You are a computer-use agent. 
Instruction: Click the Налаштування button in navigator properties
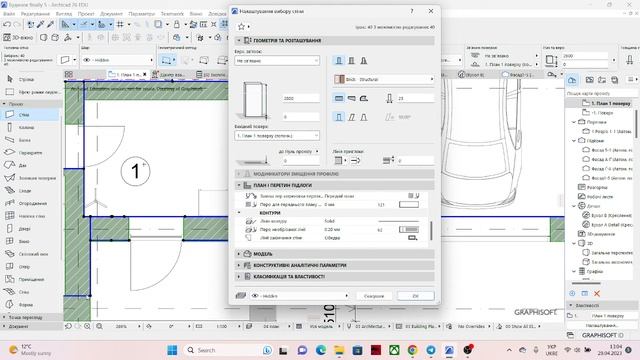point(602,325)
